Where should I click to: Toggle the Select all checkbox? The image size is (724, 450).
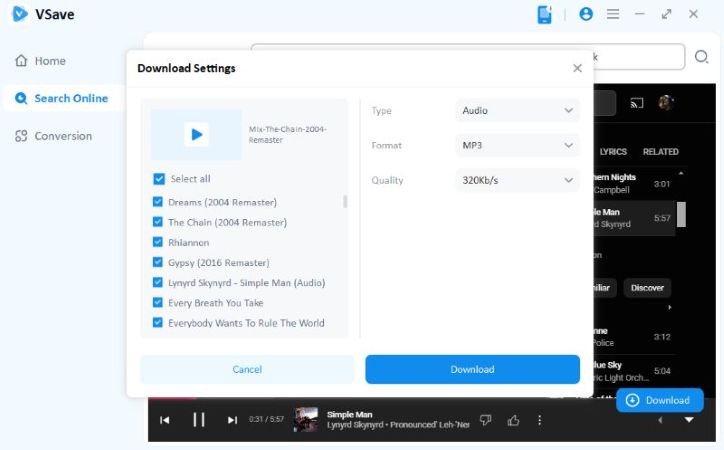(159, 179)
